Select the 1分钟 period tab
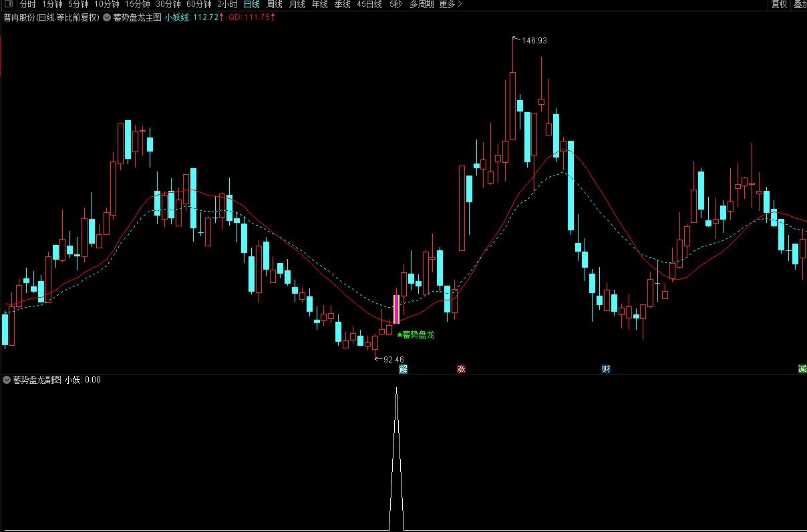This screenshot has width=807, height=532. click(51, 4)
